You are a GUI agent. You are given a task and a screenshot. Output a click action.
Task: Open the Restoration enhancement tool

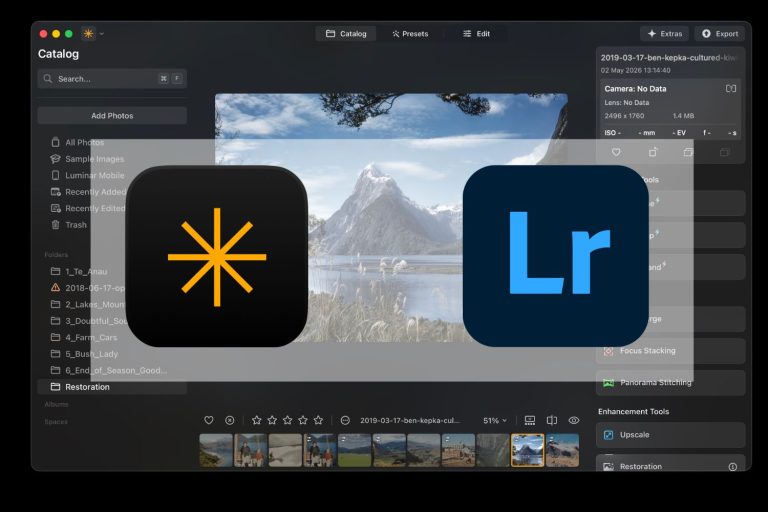[671, 463]
